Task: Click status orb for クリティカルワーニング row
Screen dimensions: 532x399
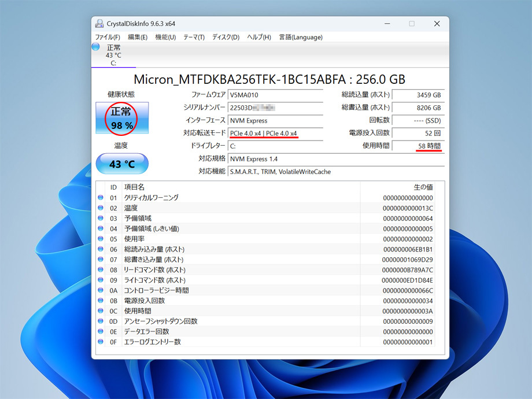Action: pos(101,197)
